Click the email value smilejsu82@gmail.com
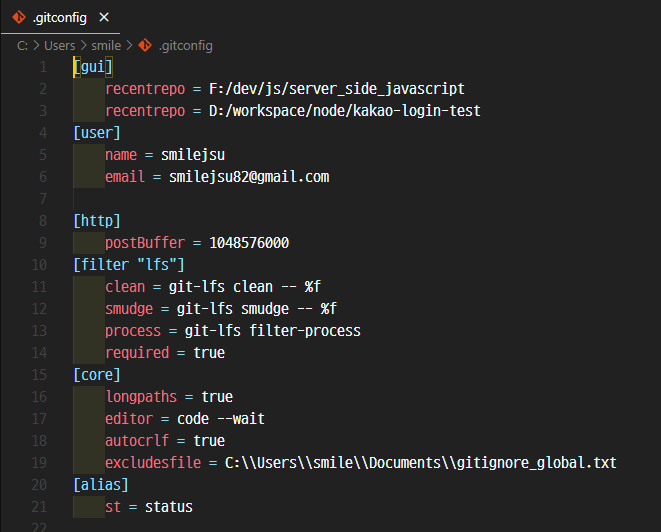This screenshot has width=661, height=532. click(x=249, y=177)
